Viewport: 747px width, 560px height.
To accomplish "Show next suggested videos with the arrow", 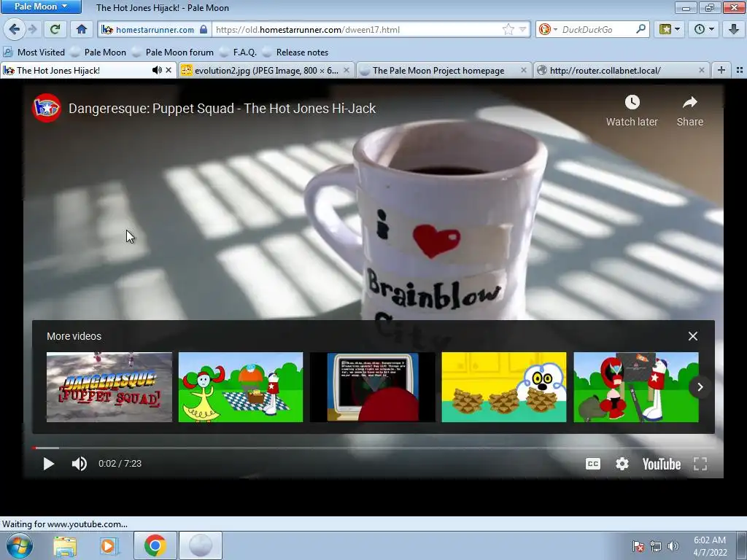I will point(700,387).
